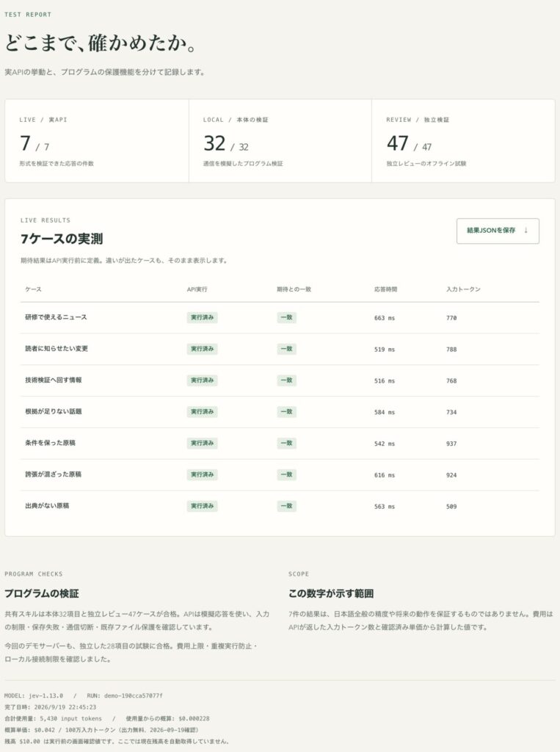Click 実行済み badge for 誇張が混ざった原稿

click(x=202, y=474)
